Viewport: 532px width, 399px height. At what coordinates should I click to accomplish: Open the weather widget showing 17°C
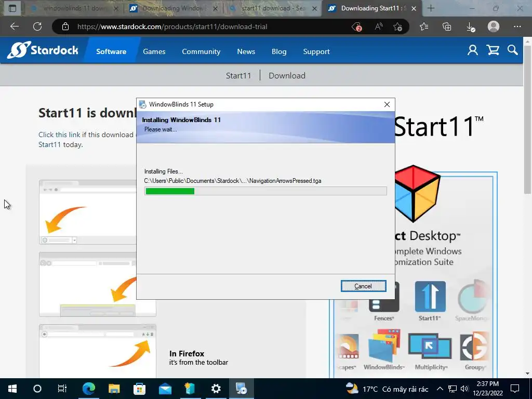pyautogui.click(x=387, y=389)
